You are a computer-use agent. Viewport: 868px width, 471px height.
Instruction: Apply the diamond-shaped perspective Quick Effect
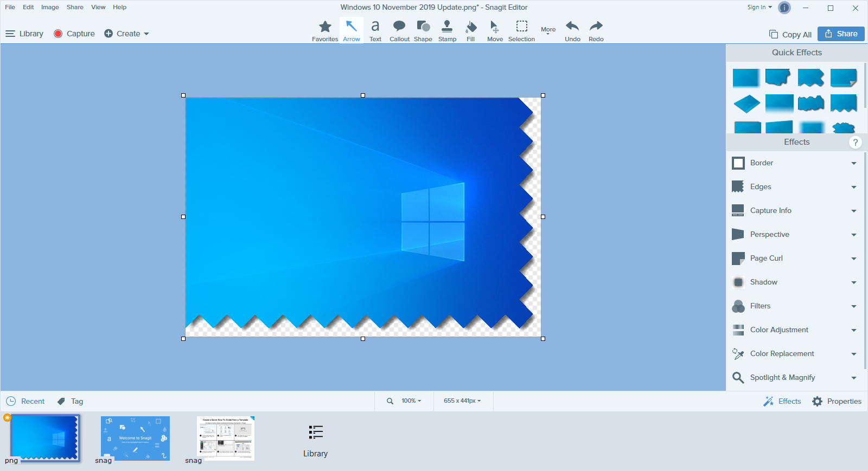(x=746, y=104)
